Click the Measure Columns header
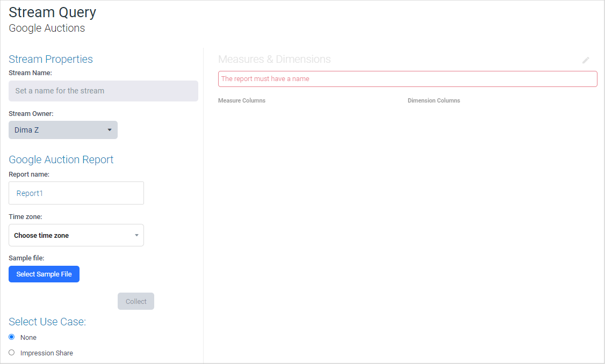 (x=242, y=100)
